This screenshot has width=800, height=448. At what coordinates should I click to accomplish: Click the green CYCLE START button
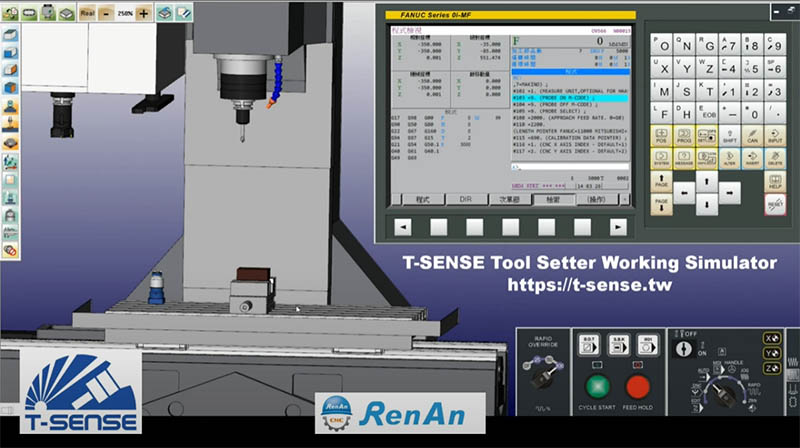[x=597, y=386]
